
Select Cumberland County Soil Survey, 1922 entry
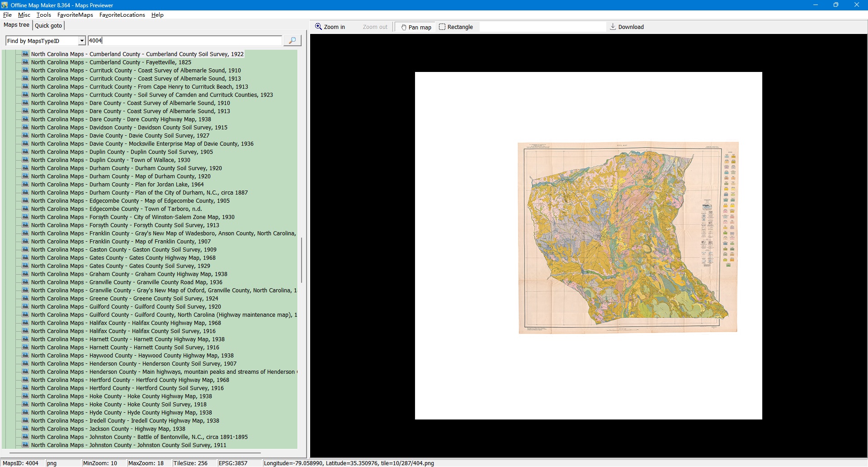[137, 54]
